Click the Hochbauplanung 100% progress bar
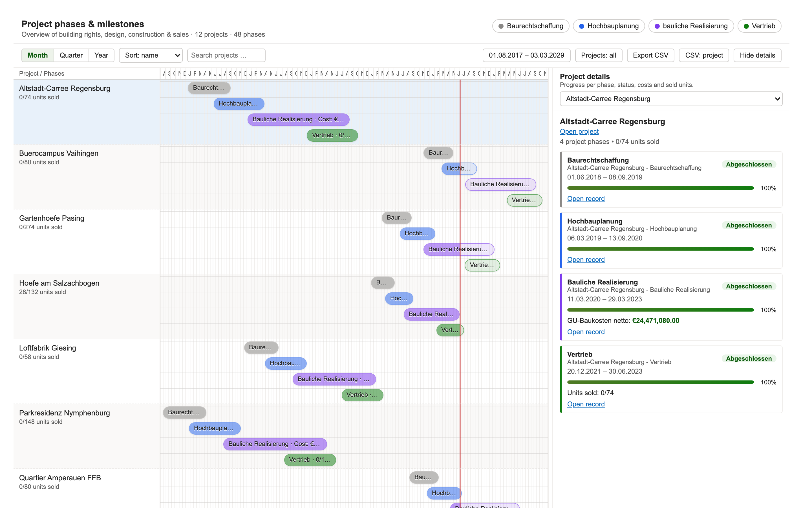812x508 pixels. [x=660, y=249]
